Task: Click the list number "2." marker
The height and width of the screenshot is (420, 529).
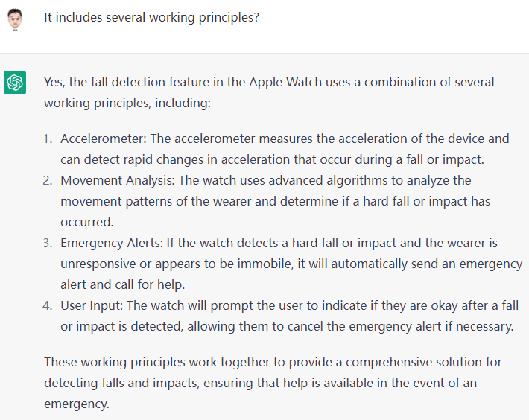Action: [48, 180]
